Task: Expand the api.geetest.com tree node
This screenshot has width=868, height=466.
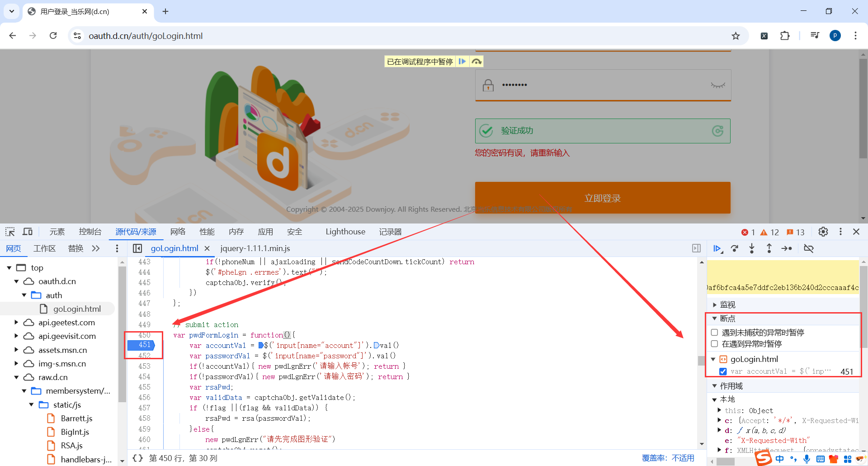Action: click(x=16, y=323)
